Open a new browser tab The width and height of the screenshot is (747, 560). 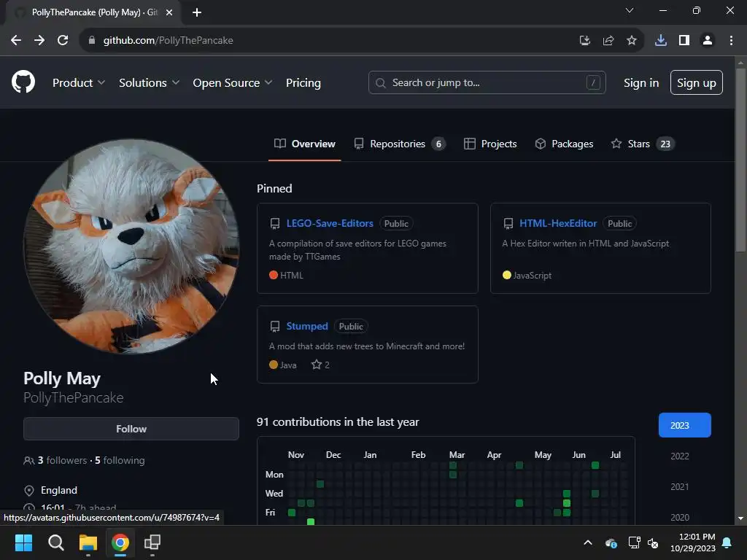click(x=197, y=12)
